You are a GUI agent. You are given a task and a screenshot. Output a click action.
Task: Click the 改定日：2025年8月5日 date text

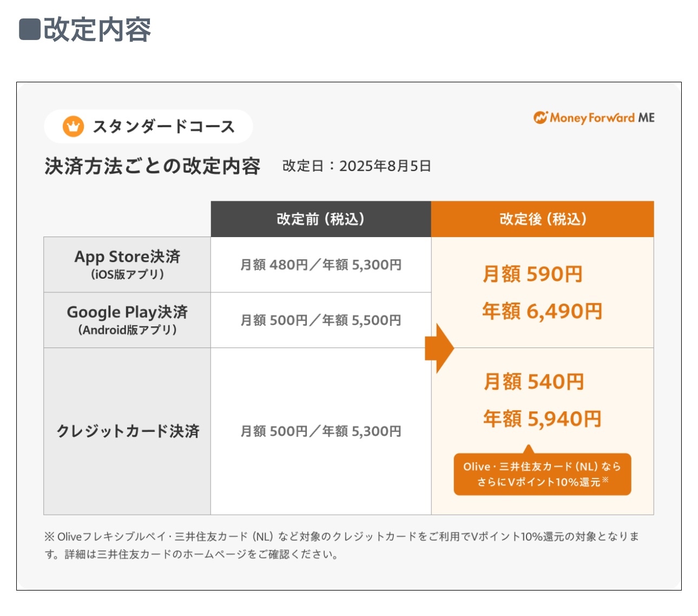coord(357,166)
